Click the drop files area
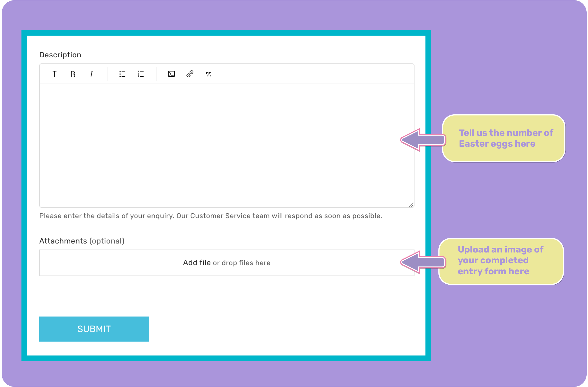Screen dimensions: 588x387 [226, 263]
